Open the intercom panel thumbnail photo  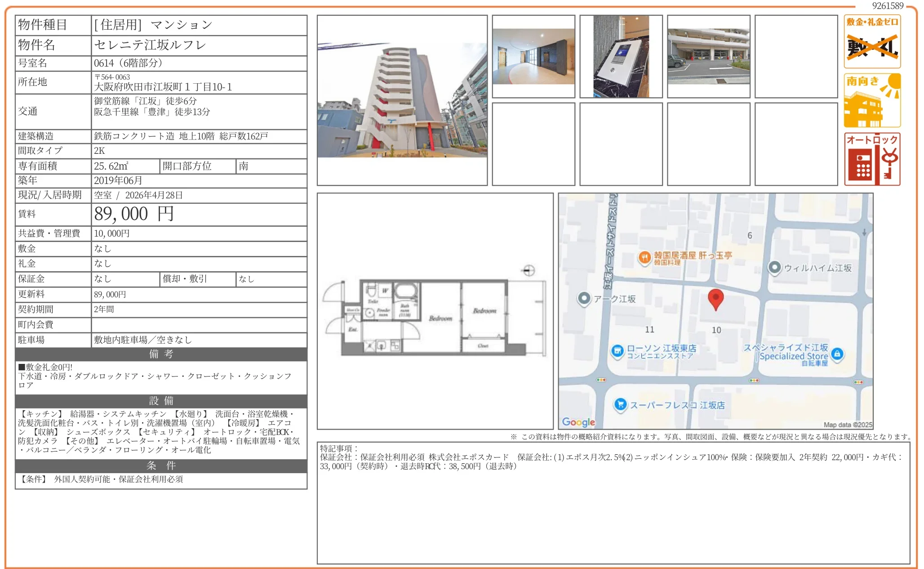coord(621,57)
